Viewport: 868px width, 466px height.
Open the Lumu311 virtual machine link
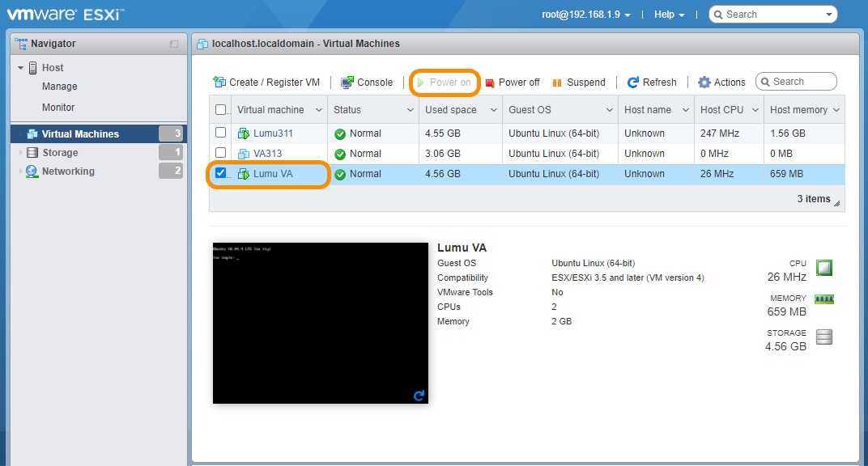click(274, 132)
